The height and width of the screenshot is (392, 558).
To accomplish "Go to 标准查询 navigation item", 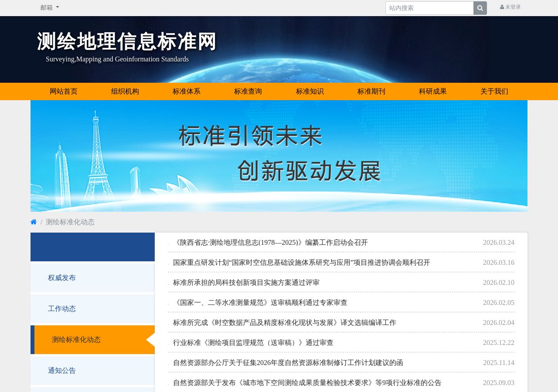I will click(248, 91).
